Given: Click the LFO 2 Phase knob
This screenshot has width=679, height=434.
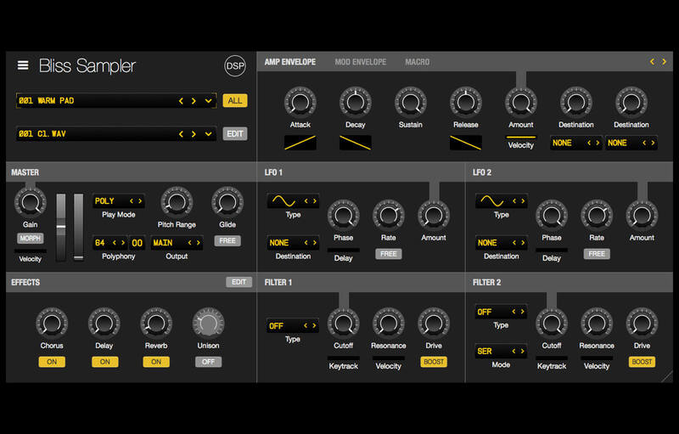Looking at the screenshot, I should click(551, 215).
